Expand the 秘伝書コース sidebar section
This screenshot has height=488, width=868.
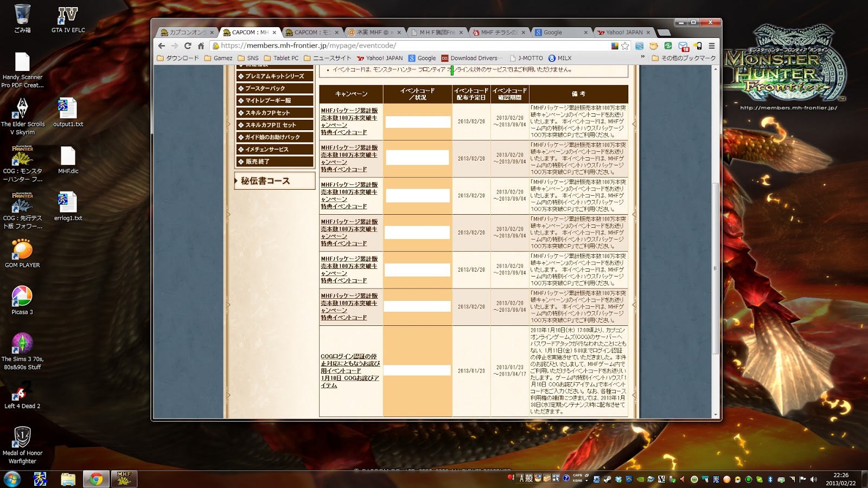275,181
